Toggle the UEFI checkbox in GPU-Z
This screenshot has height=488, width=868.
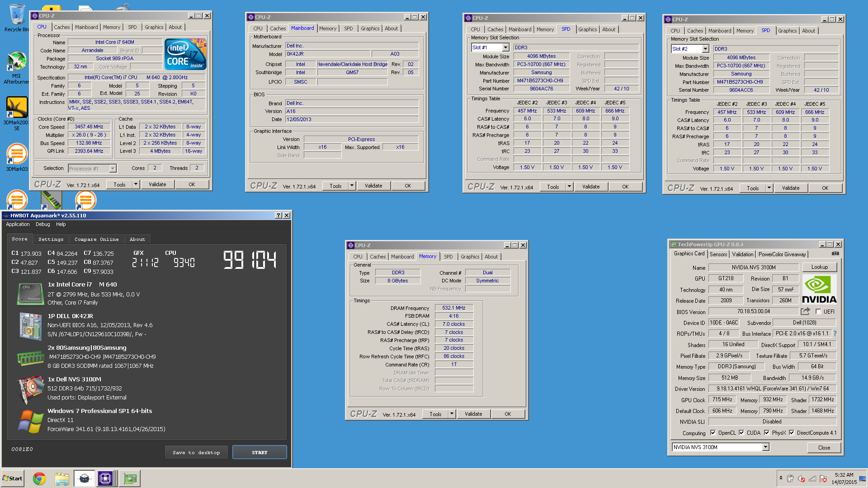point(818,311)
